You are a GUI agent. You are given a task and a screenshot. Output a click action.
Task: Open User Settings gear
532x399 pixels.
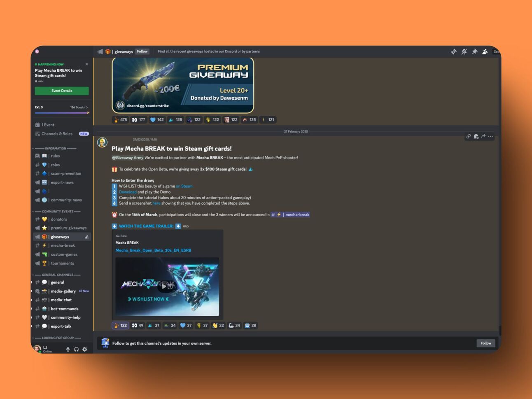[x=85, y=349]
